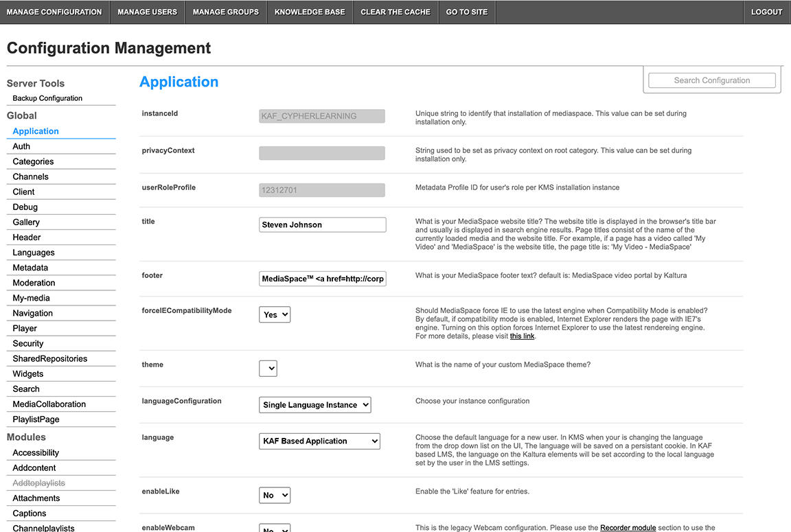Screen dimensions: 791x532
Task: Open the enableLike No dropdown
Action: [275, 495]
